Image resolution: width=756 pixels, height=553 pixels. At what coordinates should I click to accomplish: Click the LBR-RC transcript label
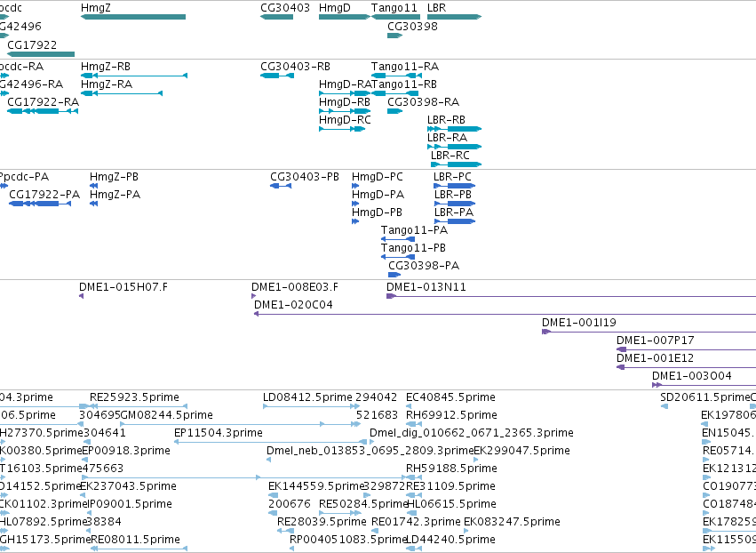450,156
